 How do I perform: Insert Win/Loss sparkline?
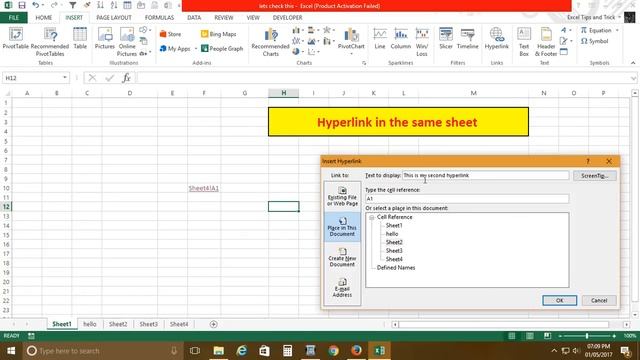click(422, 41)
